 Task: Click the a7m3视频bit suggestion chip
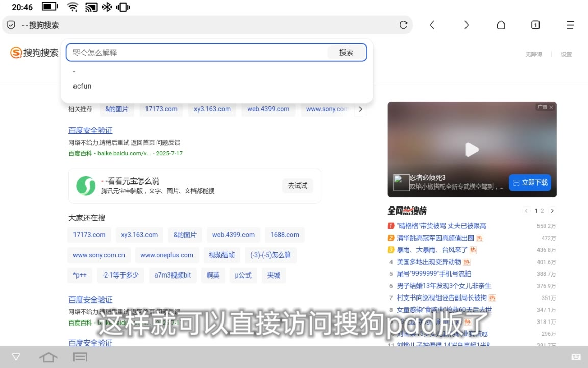tap(173, 275)
